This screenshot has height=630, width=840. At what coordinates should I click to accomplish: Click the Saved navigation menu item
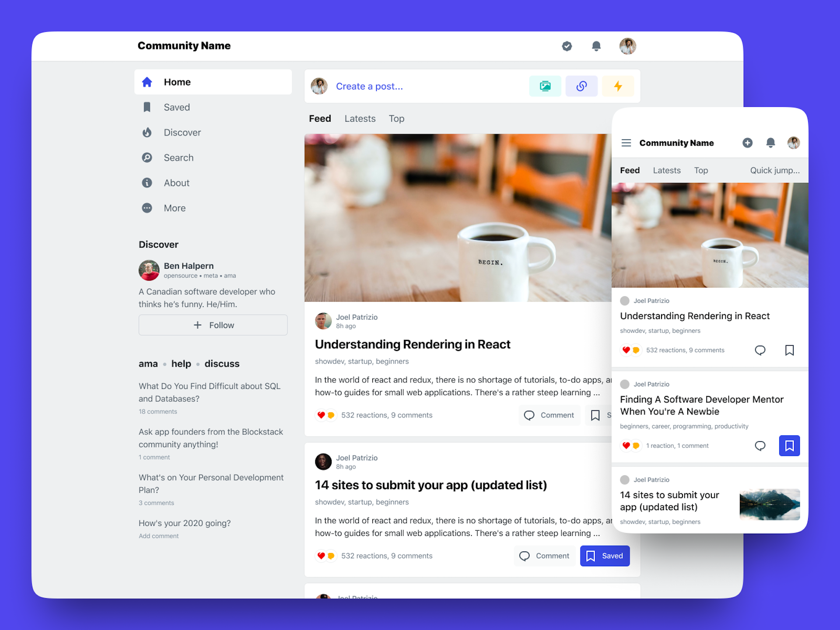click(x=177, y=107)
